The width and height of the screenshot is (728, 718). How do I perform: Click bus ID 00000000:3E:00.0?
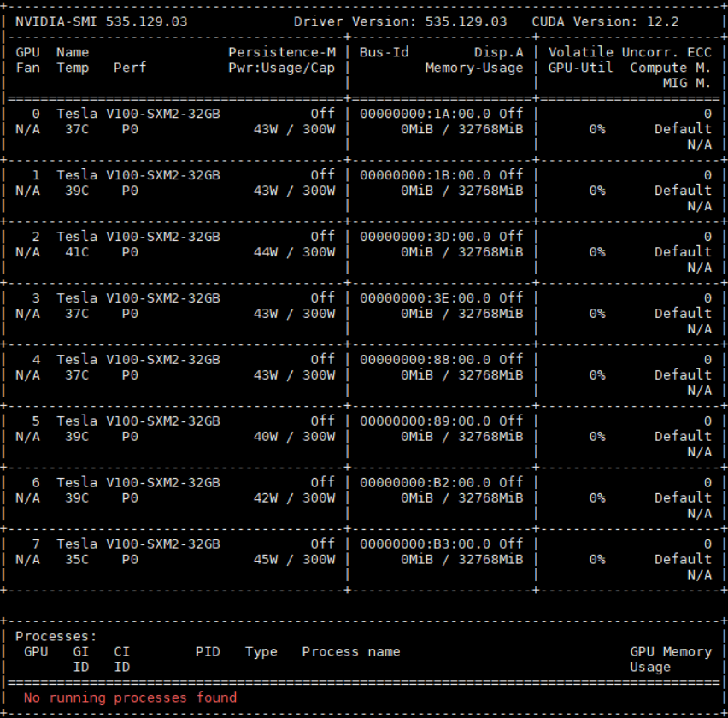425,298
